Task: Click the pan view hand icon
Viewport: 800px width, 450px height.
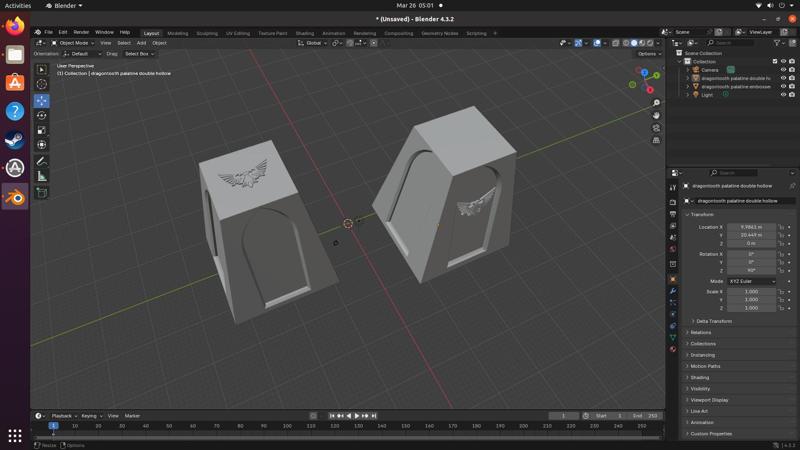Action: click(656, 115)
